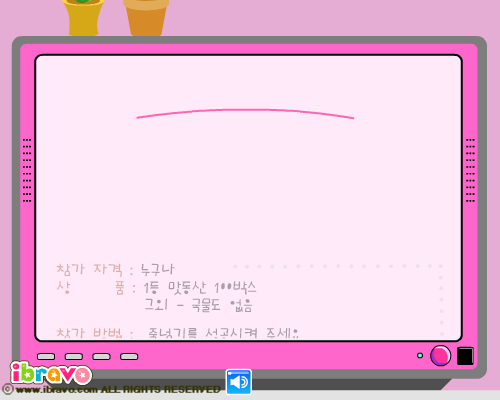Click inside the dotted border box
The image size is (500, 400).
(x=338, y=300)
